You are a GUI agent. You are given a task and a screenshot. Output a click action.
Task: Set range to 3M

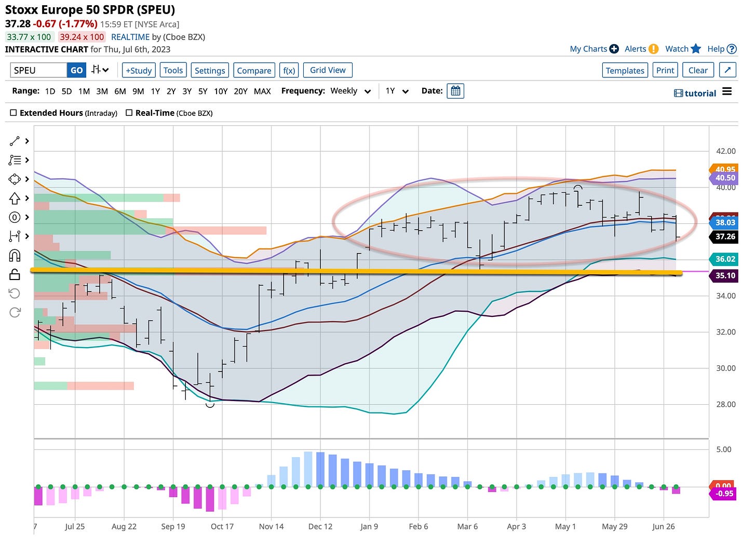(102, 91)
